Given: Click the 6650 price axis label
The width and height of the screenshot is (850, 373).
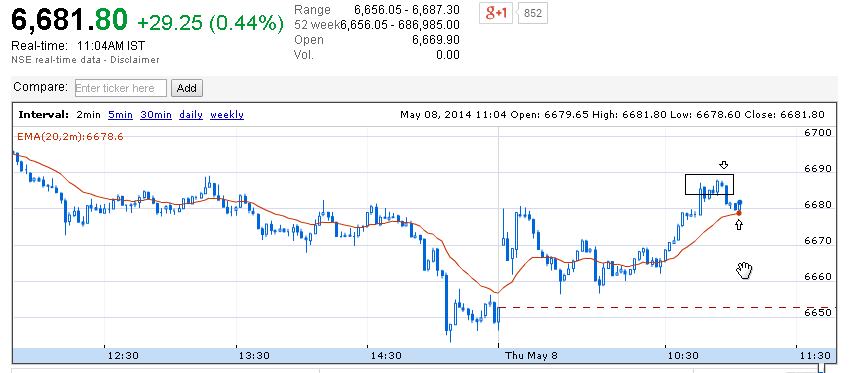Looking at the screenshot, I should [817, 313].
